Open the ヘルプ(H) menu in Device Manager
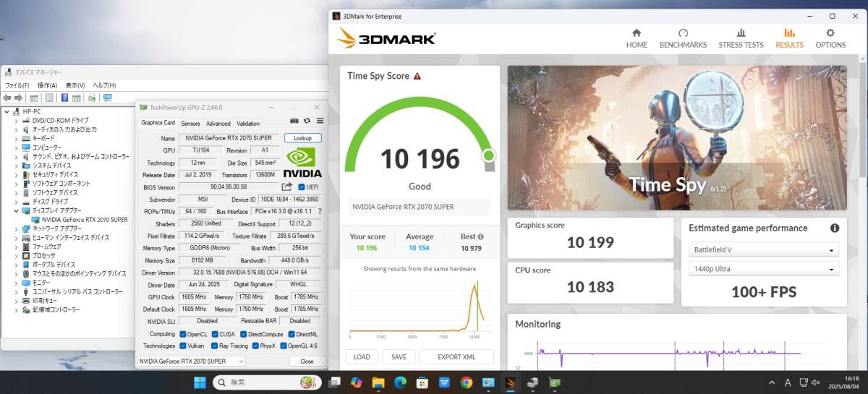 tap(105, 85)
